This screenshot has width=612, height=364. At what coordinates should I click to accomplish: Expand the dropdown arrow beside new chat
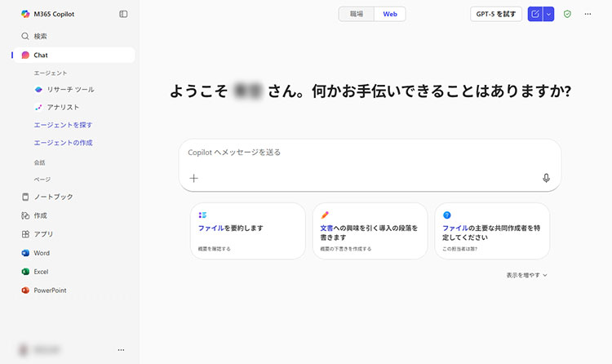[548, 14]
